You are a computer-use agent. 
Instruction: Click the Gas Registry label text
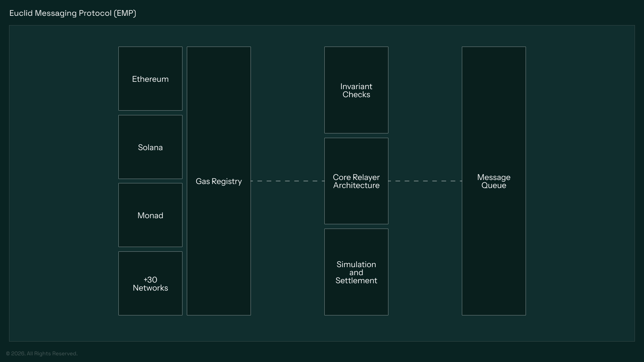219,181
